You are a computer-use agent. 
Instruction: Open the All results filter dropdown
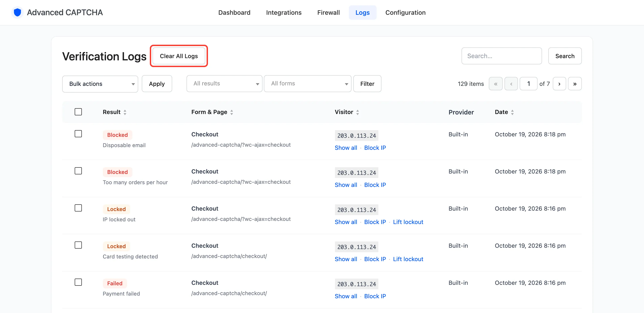click(224, 84)
